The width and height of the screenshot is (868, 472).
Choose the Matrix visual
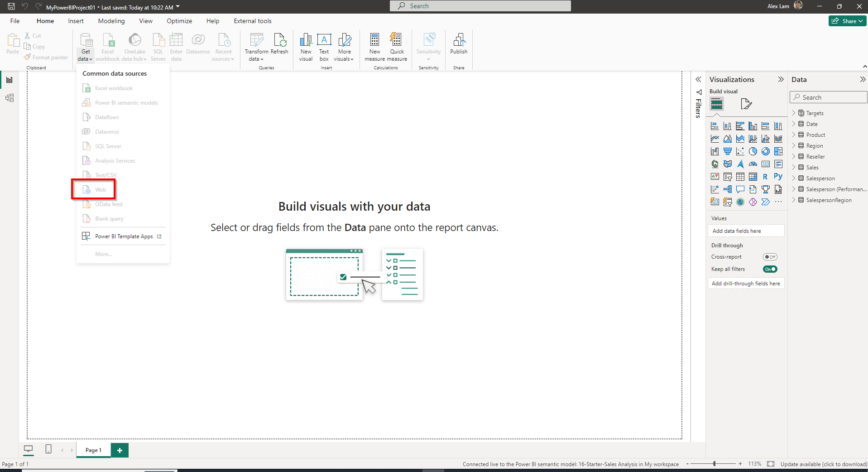[753, 177]
